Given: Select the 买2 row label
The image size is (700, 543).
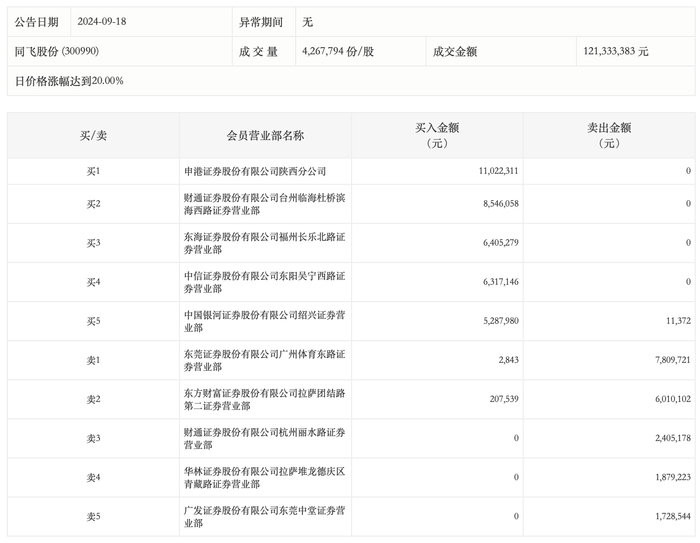Looking at the screenshot, I should 93,204.
